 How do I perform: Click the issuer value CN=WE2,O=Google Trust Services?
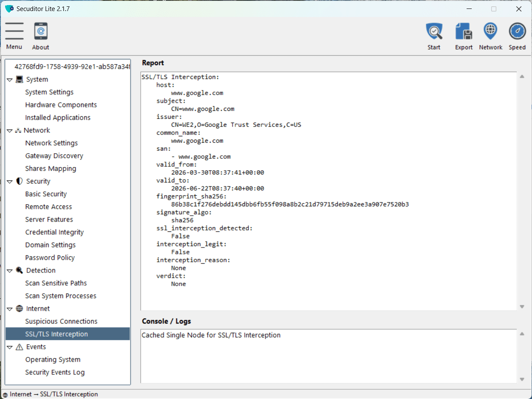236,125
